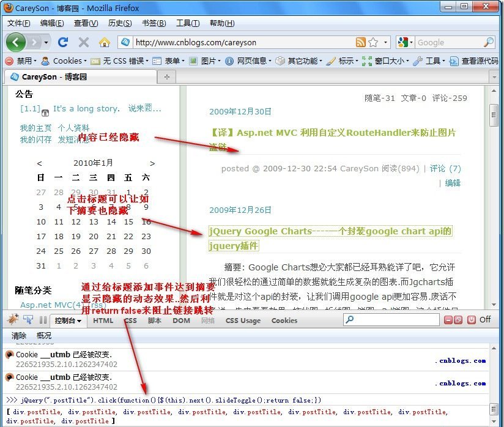This screenshot has width=504, height=427.
Task: Subscribe using the RSS feed icon
Action: point(361,42)
